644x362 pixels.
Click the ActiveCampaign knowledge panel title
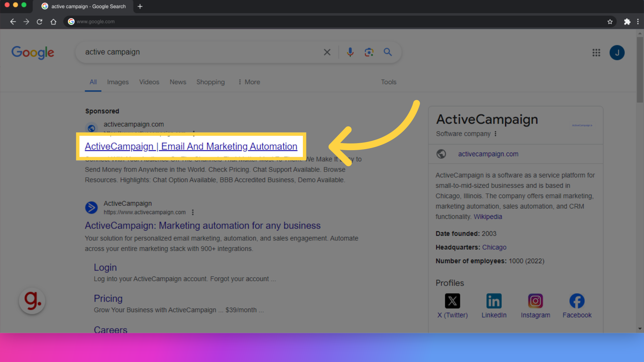[487, 120]
